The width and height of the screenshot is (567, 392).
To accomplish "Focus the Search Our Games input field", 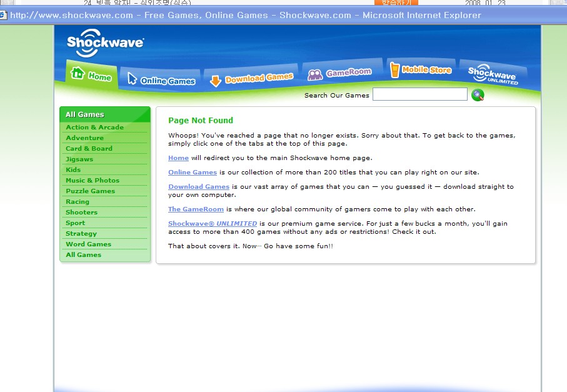I will pos(420,94).
